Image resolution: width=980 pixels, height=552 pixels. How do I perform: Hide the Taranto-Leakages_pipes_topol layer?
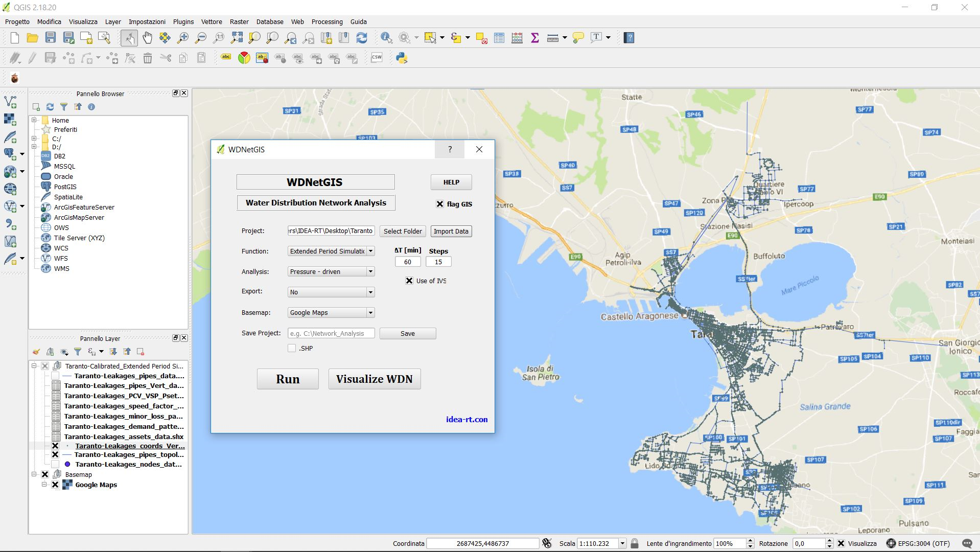pos(55,454)
